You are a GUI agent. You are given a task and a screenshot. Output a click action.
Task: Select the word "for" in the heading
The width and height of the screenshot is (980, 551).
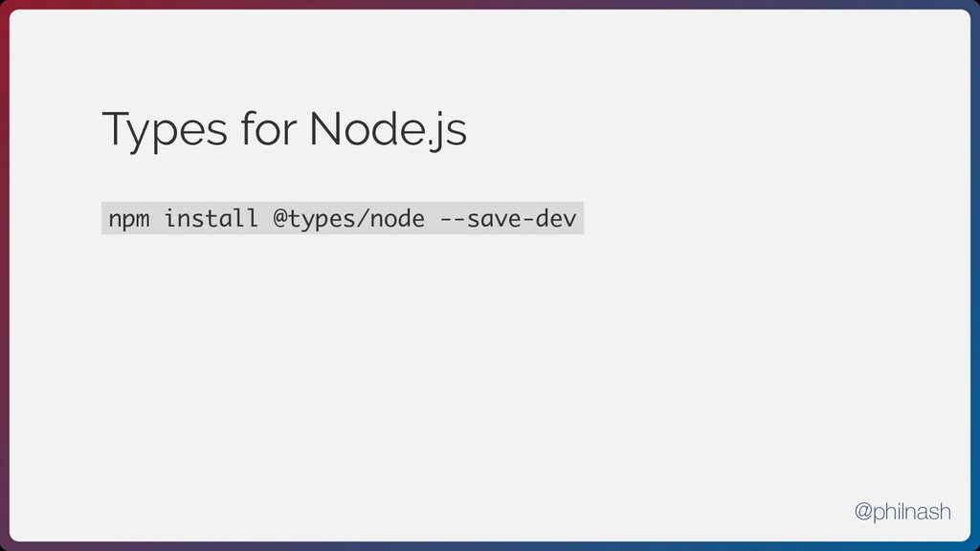(x=258, y=130)
